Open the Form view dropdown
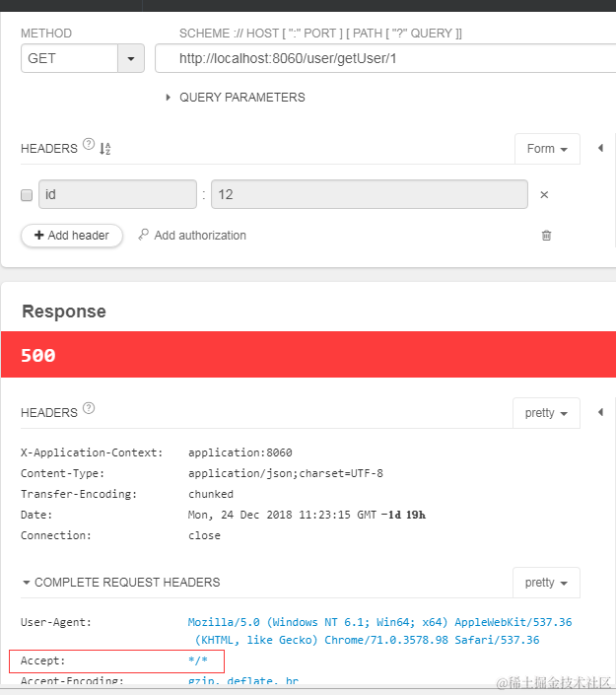Screen dimensions: 616x695 click(547, 149)
